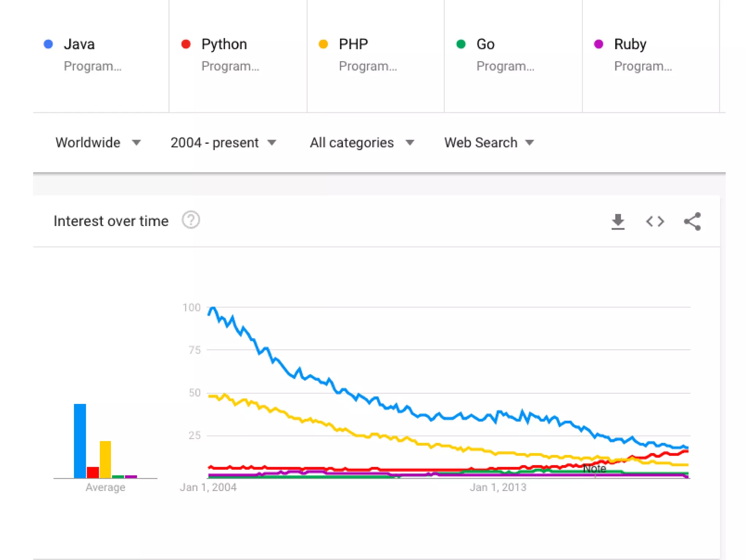Select the PHP search term
The height and width of the screenshot is (560, 747).
click(353, 44)
